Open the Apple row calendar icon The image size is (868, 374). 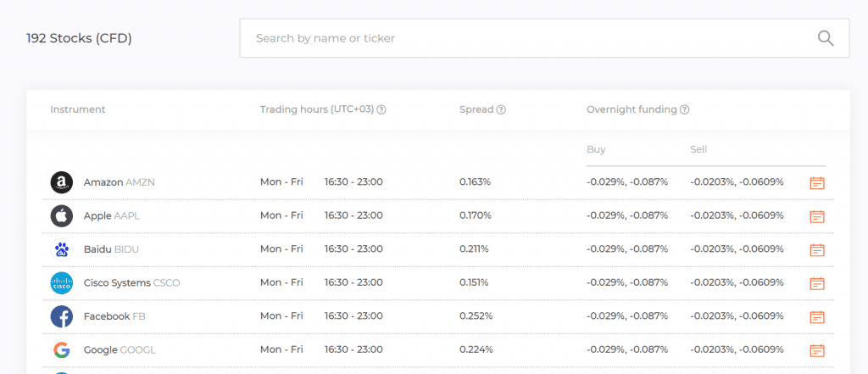click(x=817, y=216)
